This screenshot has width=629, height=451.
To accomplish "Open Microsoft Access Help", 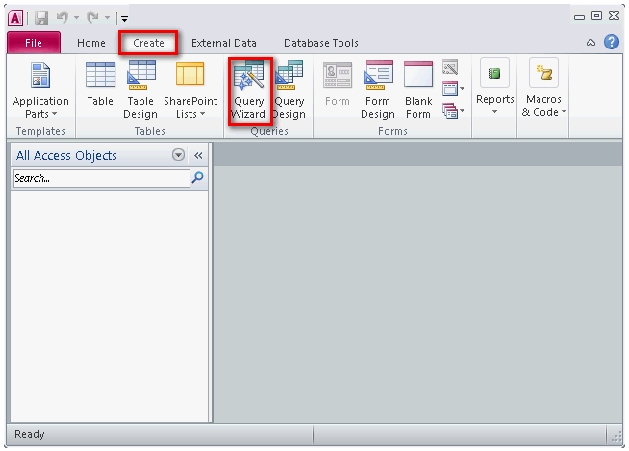I will tap(611, 42).
